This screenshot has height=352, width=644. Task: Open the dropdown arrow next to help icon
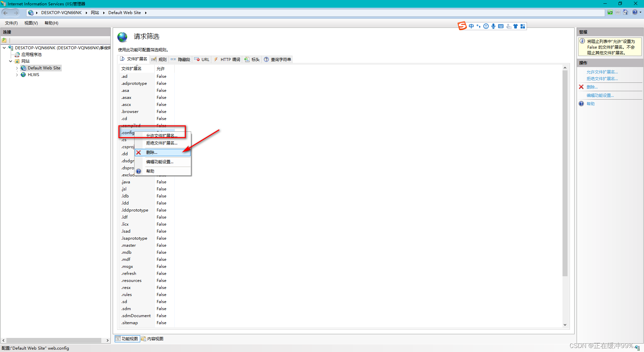pyautogui.click(x=640, y=12)
